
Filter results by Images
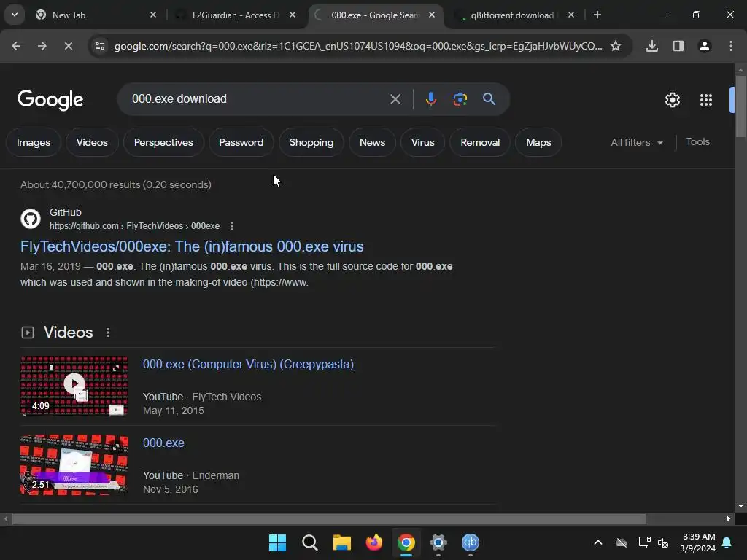(x=34, y=142)
